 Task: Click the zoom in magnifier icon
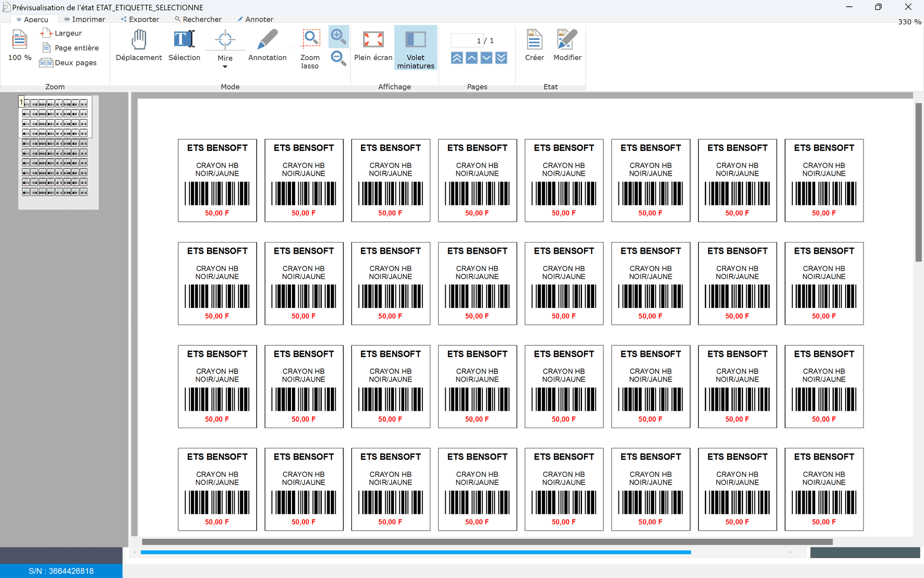coord(338,36)
